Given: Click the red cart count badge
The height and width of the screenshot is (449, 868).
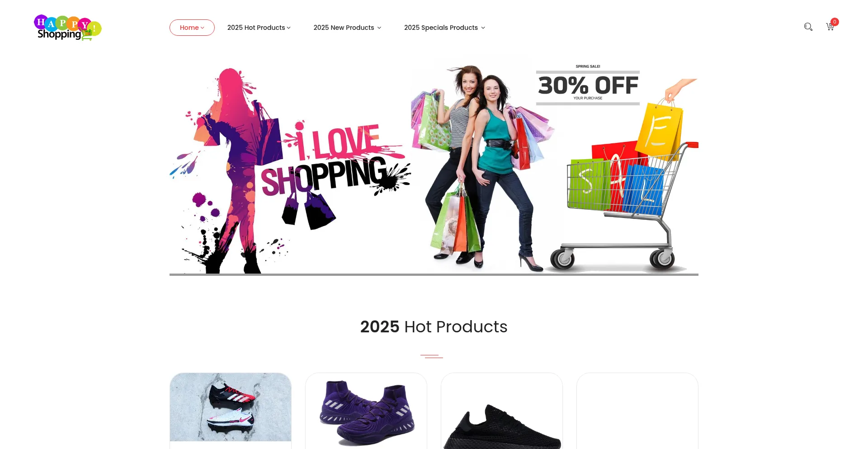Looking at the screenshot, I should tap(835, 22).
